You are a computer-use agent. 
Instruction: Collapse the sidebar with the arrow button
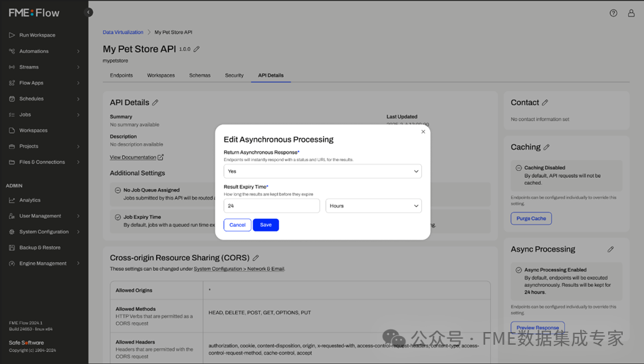88,13
